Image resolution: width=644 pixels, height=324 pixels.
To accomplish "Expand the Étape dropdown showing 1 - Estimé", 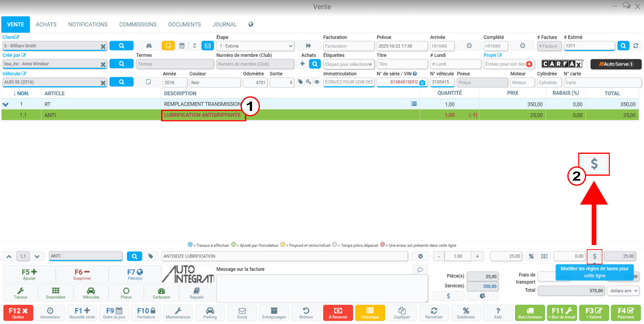I will click(255, 46).
